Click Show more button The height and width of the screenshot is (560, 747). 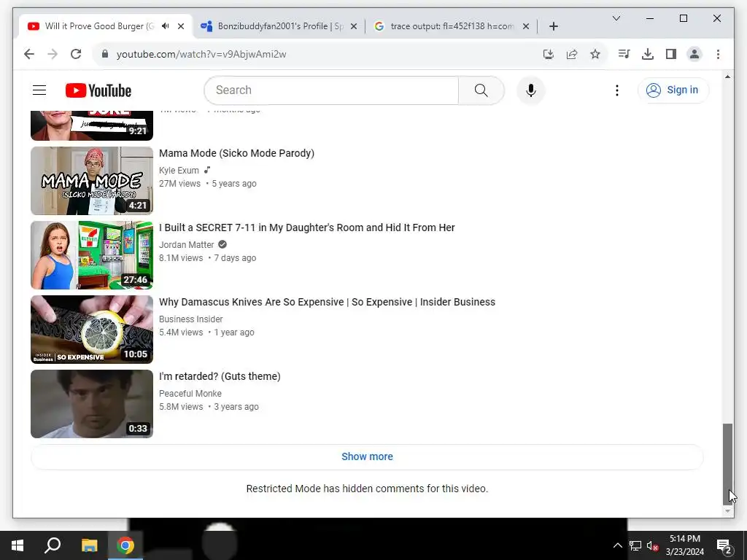(x=368, y=456)
